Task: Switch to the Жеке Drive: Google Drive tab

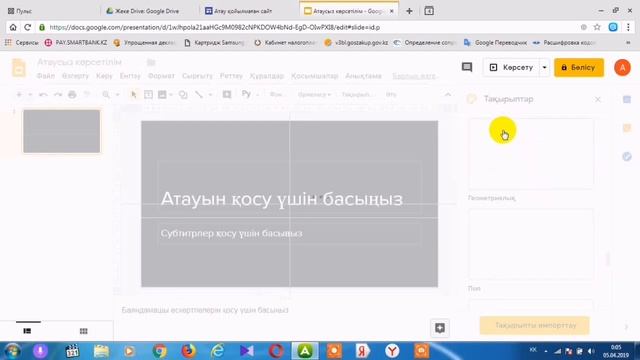Action: click(x=147, y=11)
